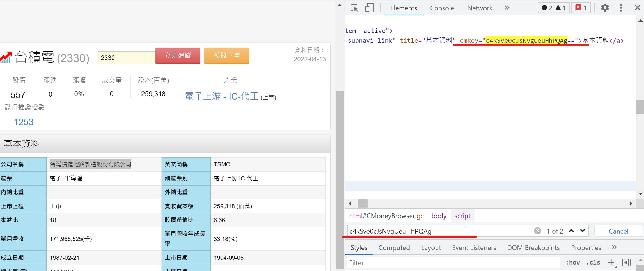Open the 1253 warrants count link
Viewport: 644px width, 271px height.
24,122
